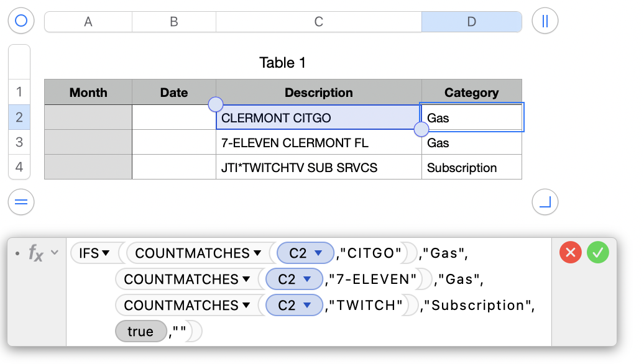The width and height of the screenshot is (644, 364).
Task: Expand first COUNTMATCHES function arrow
Action: point(257,253)
